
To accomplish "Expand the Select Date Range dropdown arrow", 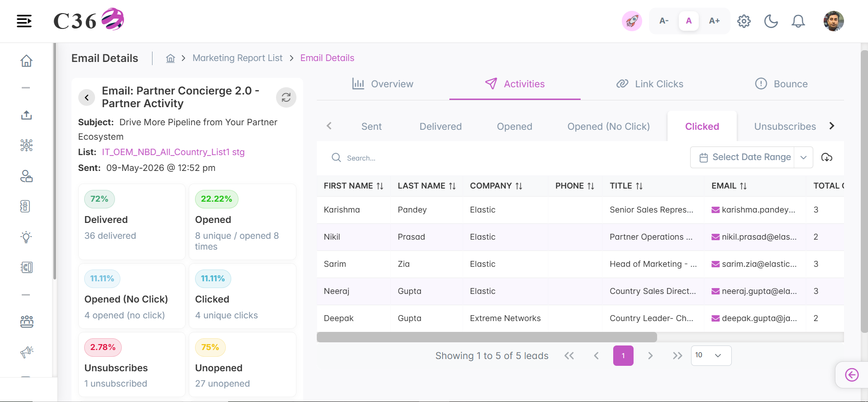I will tap(804, 157).
